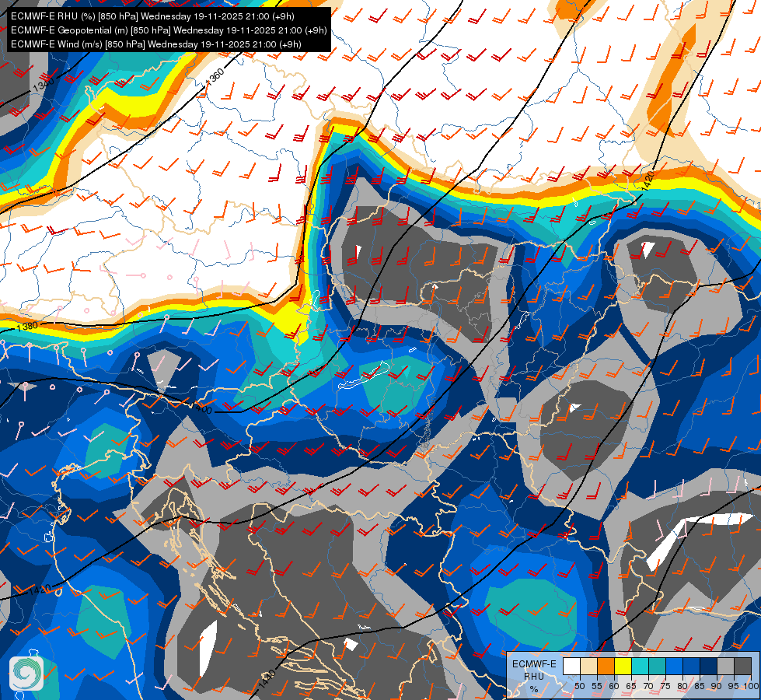
Task: Click the 1420 contour label in the lower-left sea area
Action: click(40, 590)
